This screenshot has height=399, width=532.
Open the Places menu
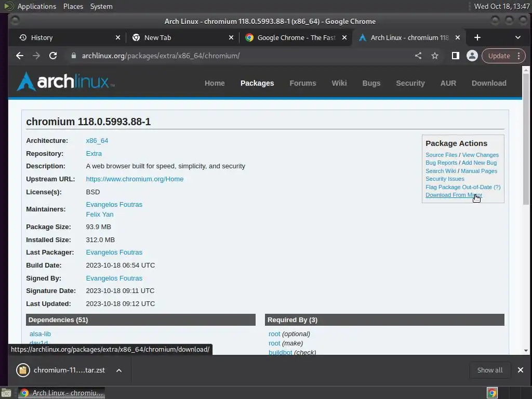coord(73,6)
